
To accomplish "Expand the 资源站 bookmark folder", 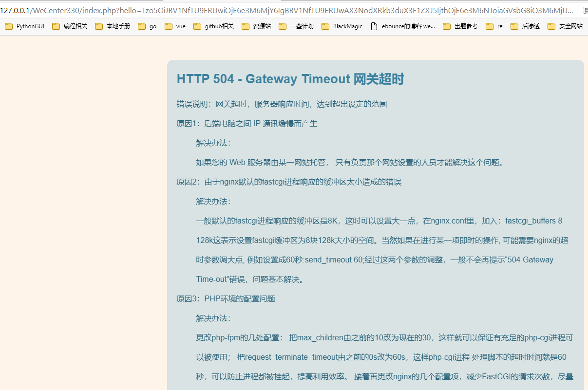I will (x=256, y=26).
